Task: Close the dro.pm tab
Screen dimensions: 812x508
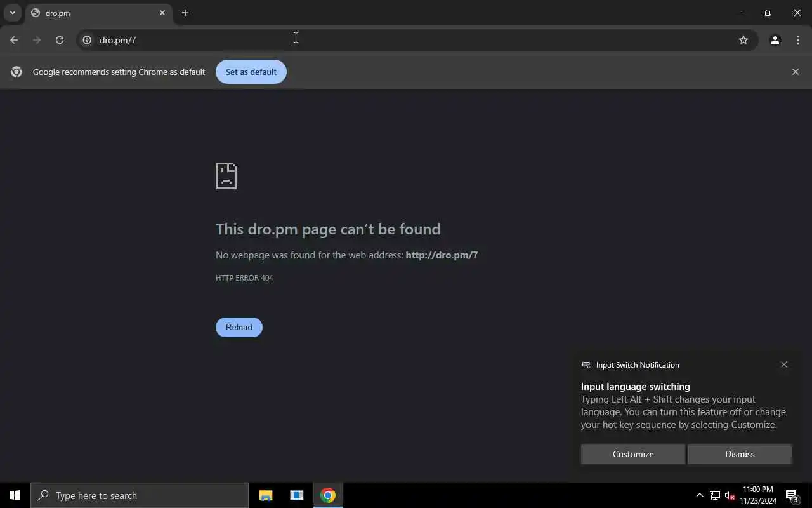Action: point(162,13)
